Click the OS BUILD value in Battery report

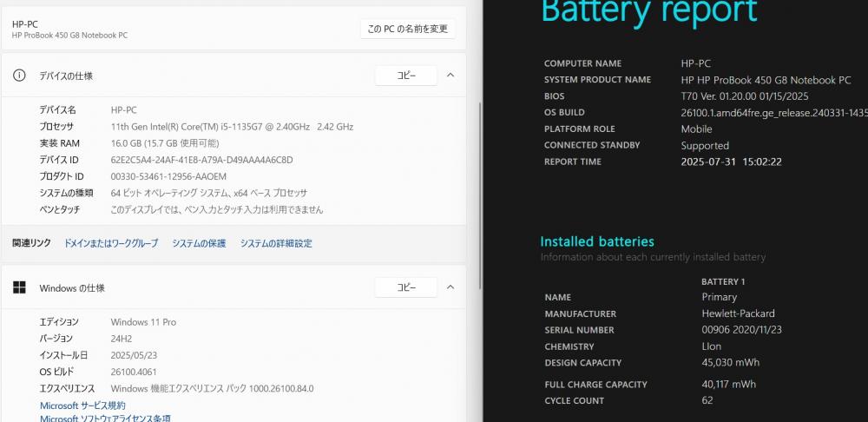[774, 113]
